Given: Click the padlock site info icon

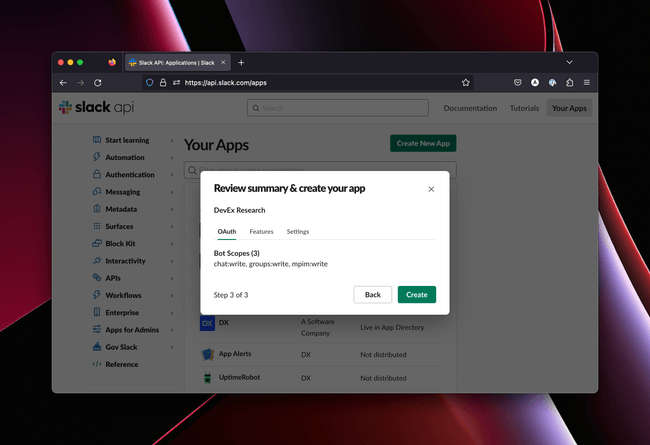Looking at the screenshot, I should (163, 83).
